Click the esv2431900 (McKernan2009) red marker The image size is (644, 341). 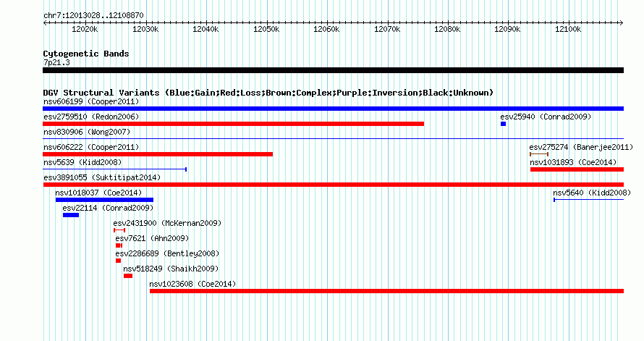[x=119, y=230]
